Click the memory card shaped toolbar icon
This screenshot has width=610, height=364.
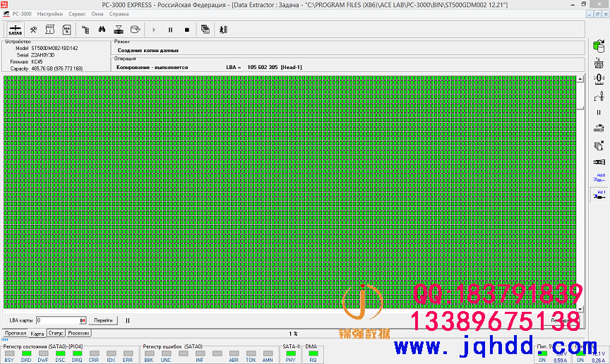pos(66,30)
